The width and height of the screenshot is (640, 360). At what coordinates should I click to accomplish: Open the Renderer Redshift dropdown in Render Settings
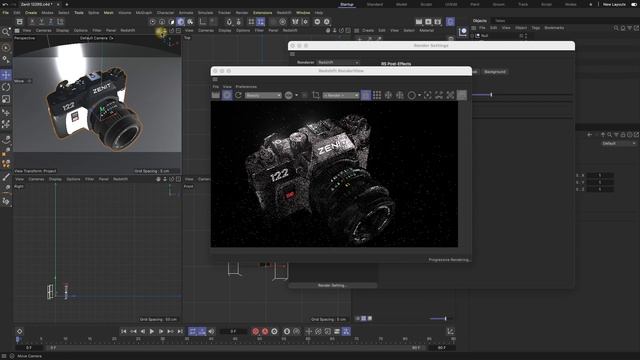pyautogui.click(x=338, y=62)
